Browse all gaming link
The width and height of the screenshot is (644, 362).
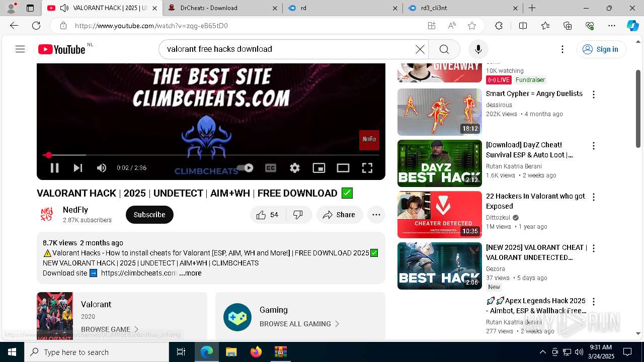coord(299,324)
